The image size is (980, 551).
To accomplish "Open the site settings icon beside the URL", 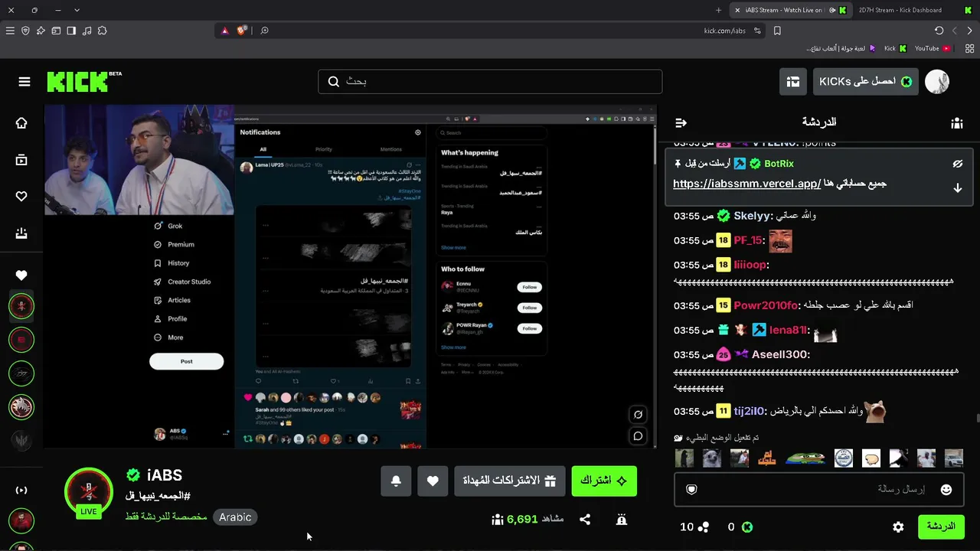I will pos(757,31).
